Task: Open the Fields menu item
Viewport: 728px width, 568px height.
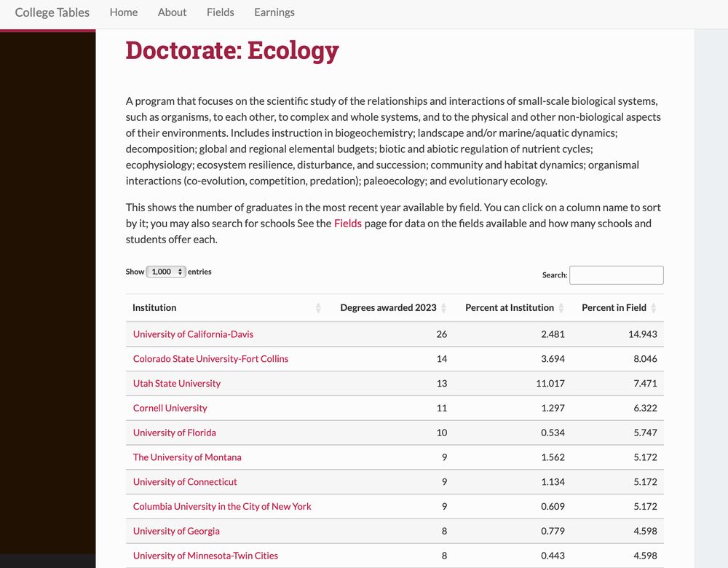Action: (220, 12)
